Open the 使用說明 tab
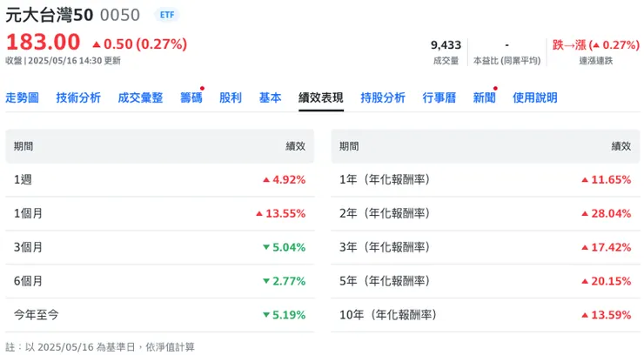This screenshot has height=355, width=644. click(535, 97)
